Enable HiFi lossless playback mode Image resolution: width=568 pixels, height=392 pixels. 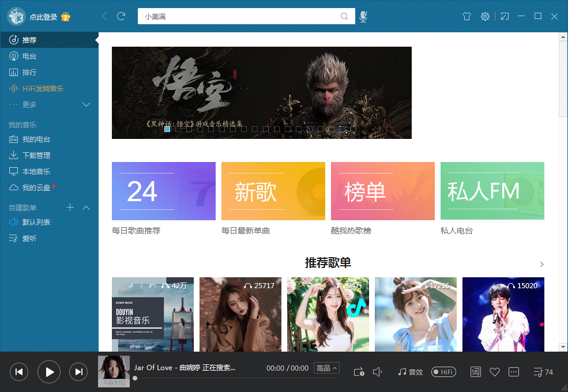(443, 372)
